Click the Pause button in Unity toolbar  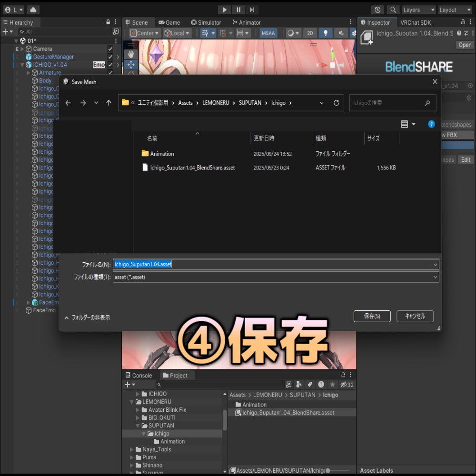tap(238, 10)
